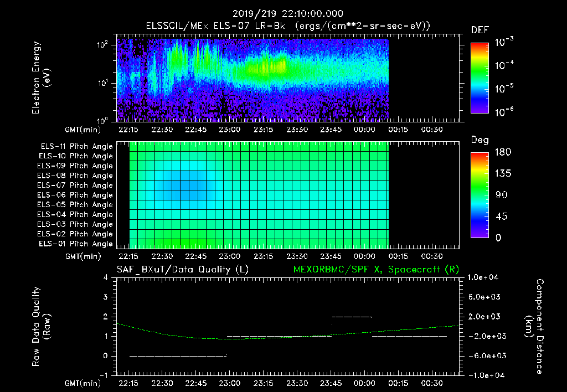This screenshot has width=567, height=392.
Task: Click the 3 tick on data quality axis
Action: [x=106, y=297]
